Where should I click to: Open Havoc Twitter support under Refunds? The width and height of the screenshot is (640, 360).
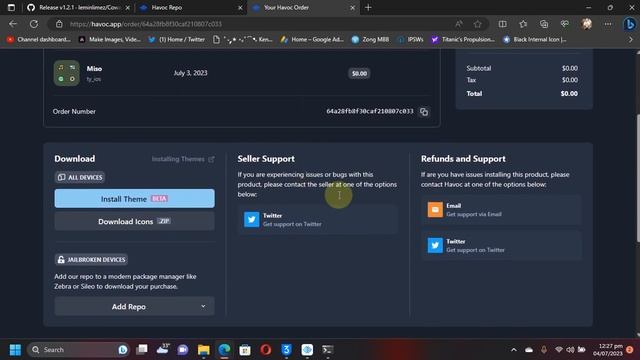pyautogui.click(x=501, y=245)
